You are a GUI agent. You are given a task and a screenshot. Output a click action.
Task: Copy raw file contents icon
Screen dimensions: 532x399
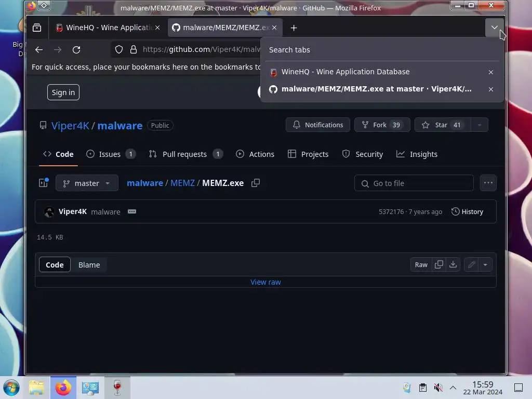(x=438, y=264)
